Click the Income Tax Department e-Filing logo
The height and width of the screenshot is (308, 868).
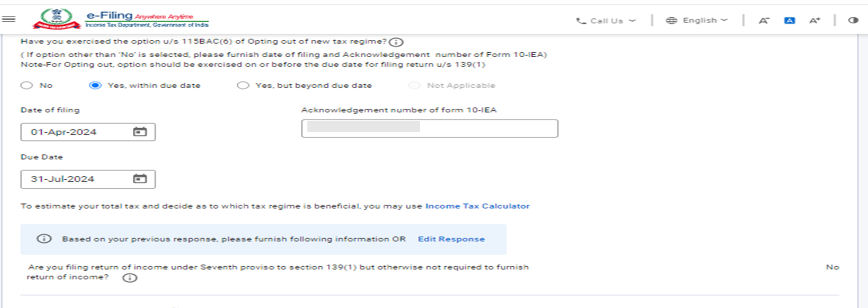(121, 20)
